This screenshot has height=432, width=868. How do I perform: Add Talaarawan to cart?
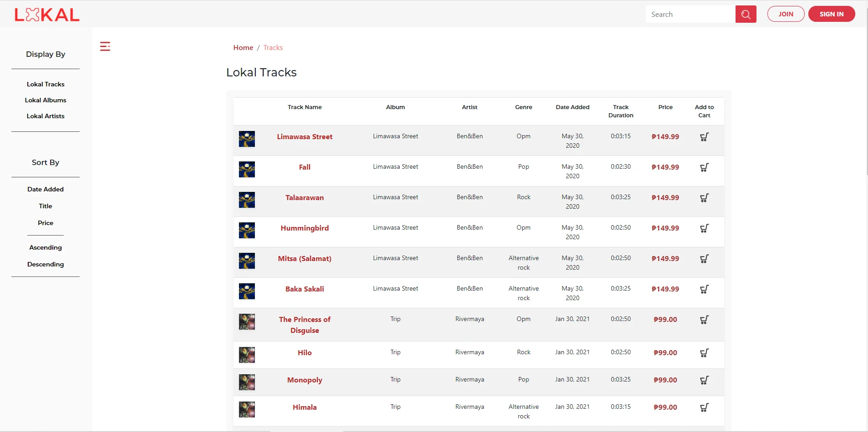click(704, 198)
